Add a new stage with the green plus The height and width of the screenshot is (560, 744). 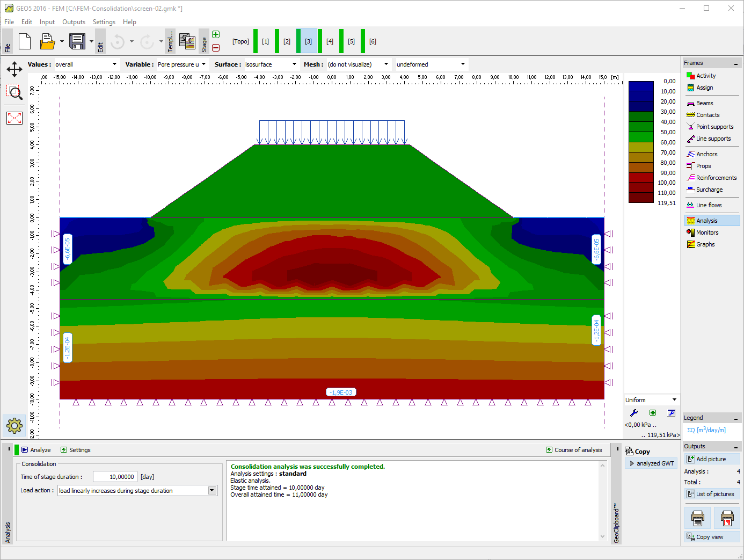pyautogui.click(x=215, y=33)
